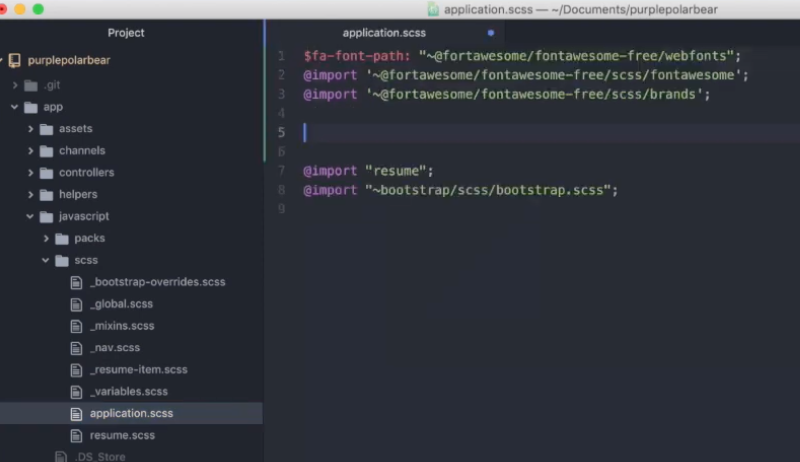Open _global.scss in the editor
This screenshot has width=800, height=462.
tap(121, 304)
